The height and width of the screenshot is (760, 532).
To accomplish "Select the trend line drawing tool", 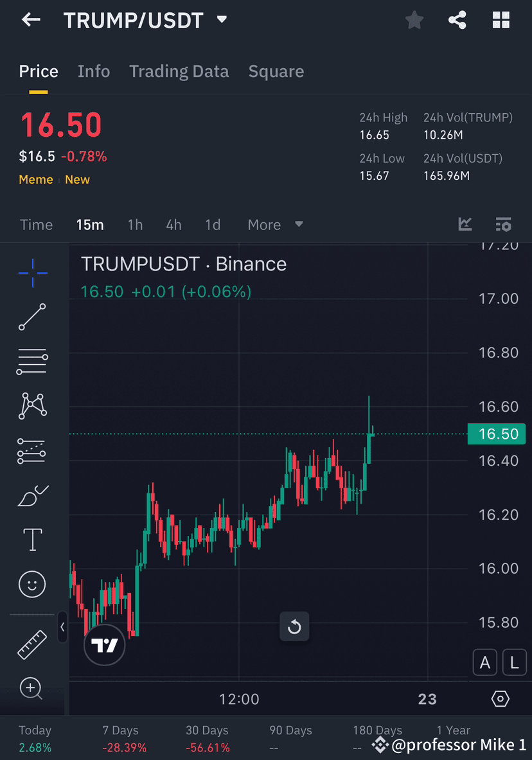I will (x=32, y=317).
